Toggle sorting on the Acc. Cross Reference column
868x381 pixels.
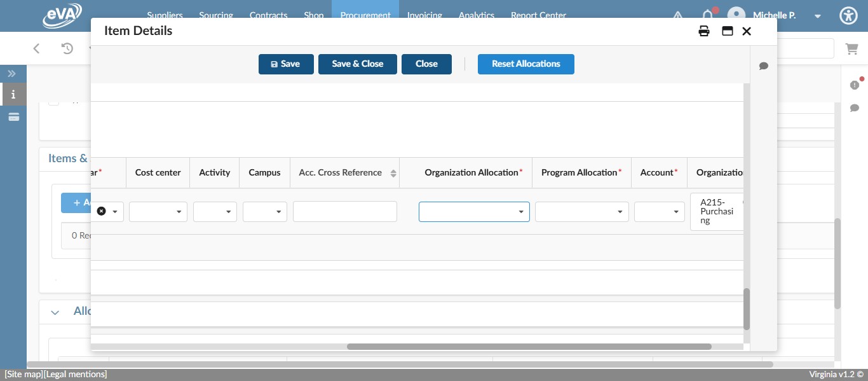[393, 172]
